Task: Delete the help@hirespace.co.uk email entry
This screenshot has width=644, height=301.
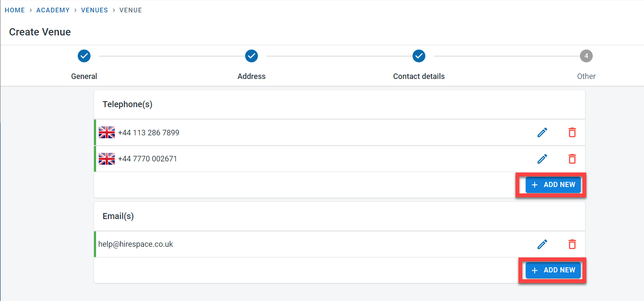Action: click(572, 244)
